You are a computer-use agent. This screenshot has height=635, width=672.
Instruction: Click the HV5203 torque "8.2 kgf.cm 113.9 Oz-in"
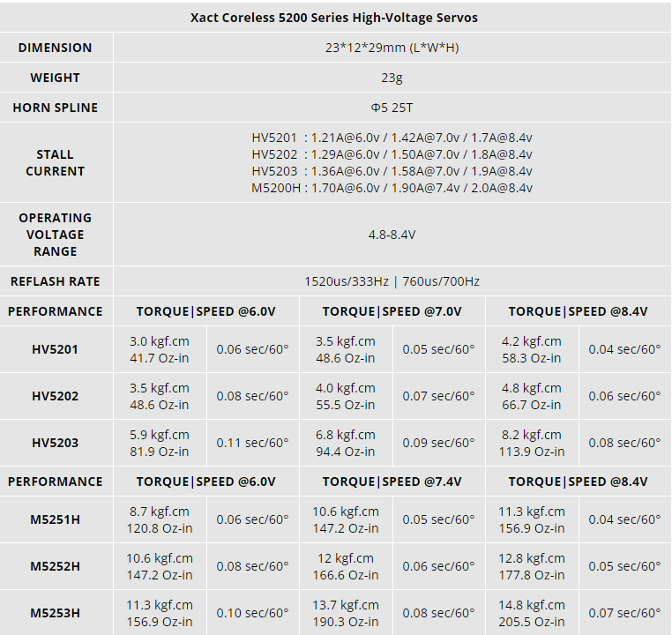[532, 443]
